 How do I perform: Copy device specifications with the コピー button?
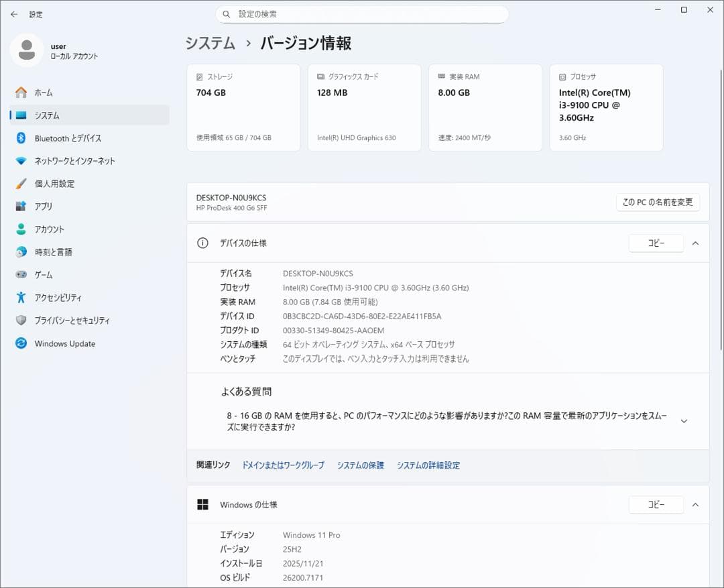(656, 243)
